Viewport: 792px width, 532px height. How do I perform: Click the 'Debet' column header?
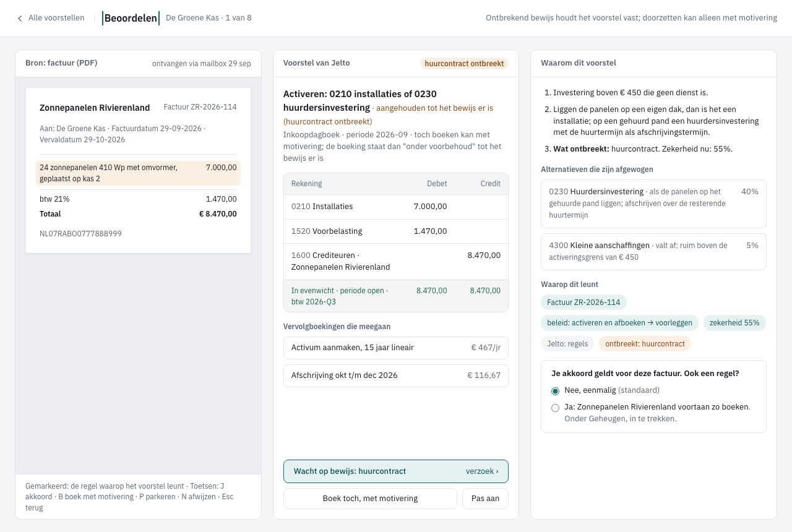[x=437, y=184]
